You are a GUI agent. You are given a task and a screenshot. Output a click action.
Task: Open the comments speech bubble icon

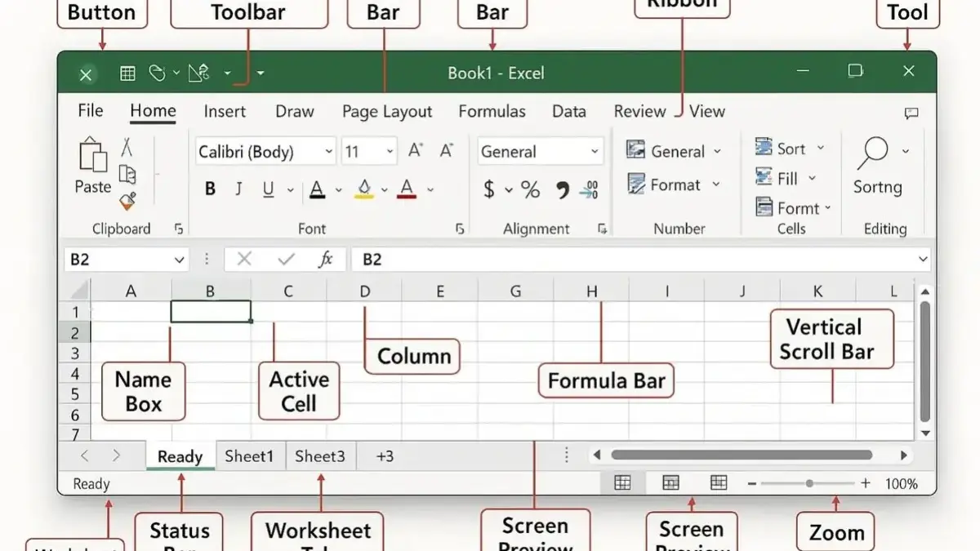pyautogui.click(x=911, y=113)
